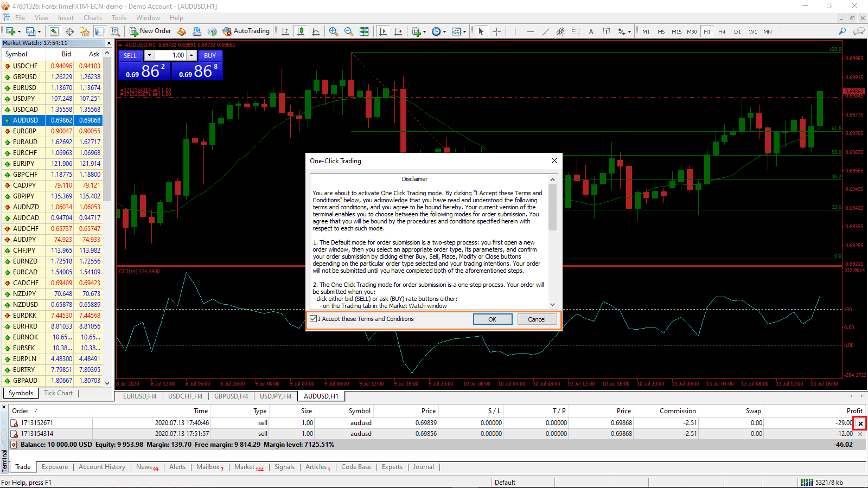
Task: Draw a Fibonacci Retracement
Action: coord(575,31)
